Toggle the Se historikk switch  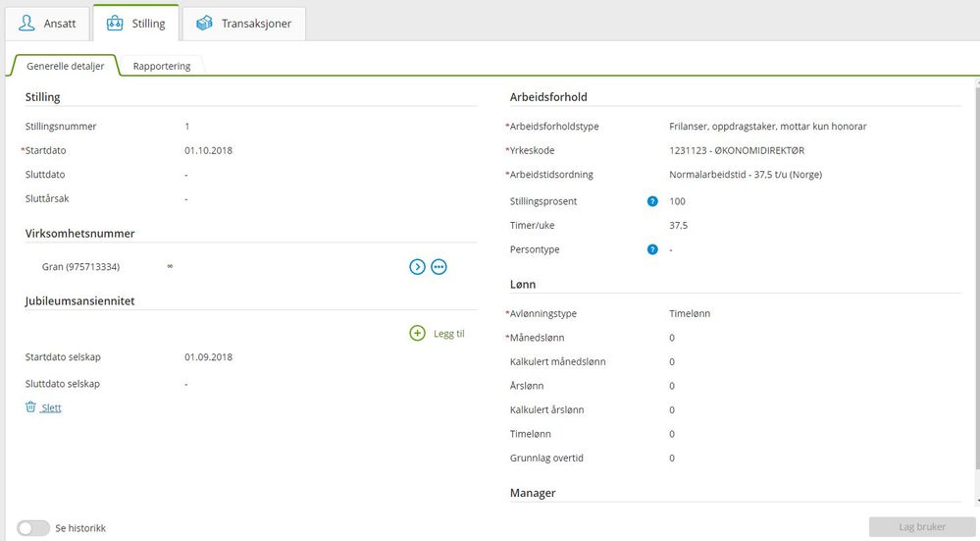coord(33,528)
